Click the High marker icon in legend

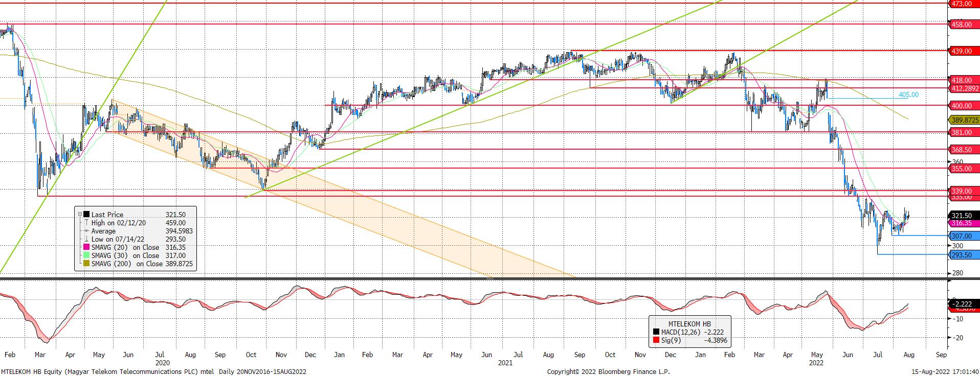[87, 223]
